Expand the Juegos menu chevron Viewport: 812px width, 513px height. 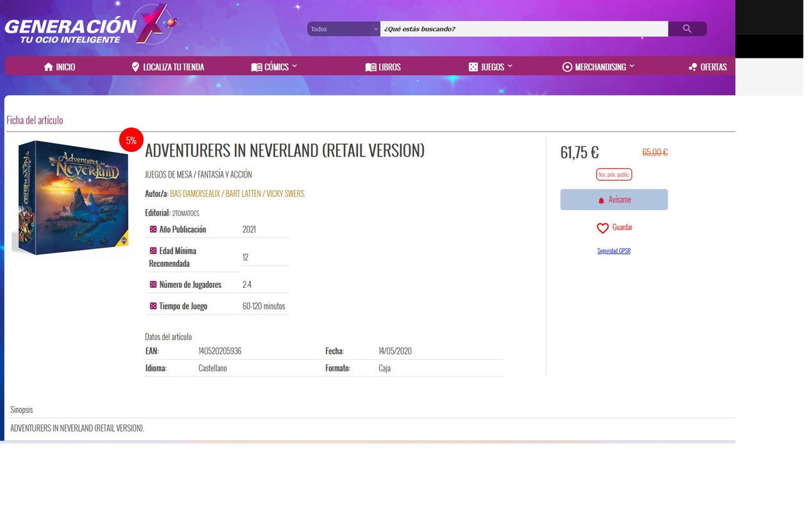click(x=510, y=66)
